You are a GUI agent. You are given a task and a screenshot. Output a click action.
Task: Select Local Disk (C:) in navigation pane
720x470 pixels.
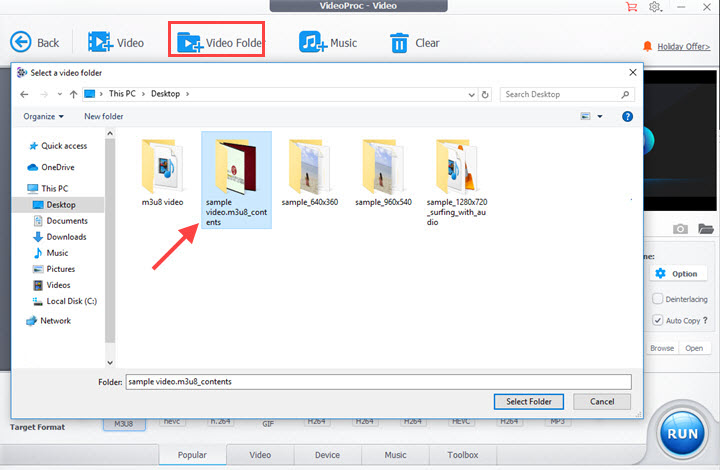[x=65, y=301]
